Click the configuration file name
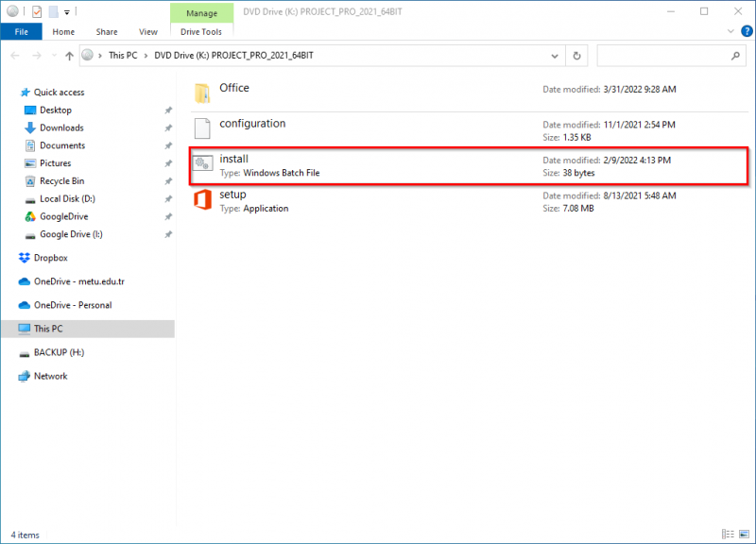The width and height of the screenshot is (756, 544). pyautogui.click(x=252, y=124)
